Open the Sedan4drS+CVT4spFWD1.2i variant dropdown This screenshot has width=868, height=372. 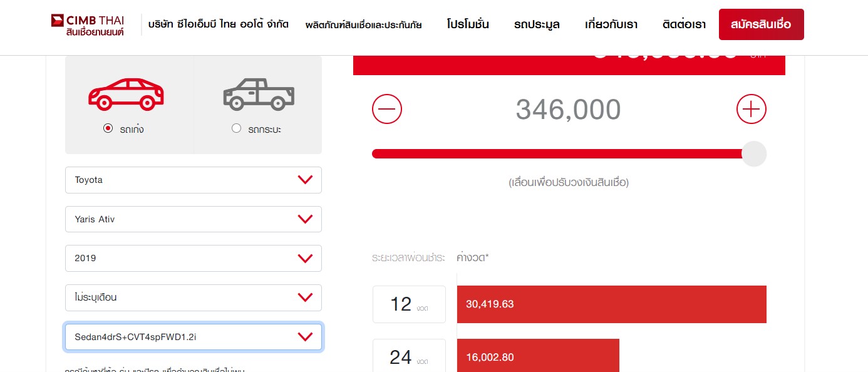pos(193,337)
